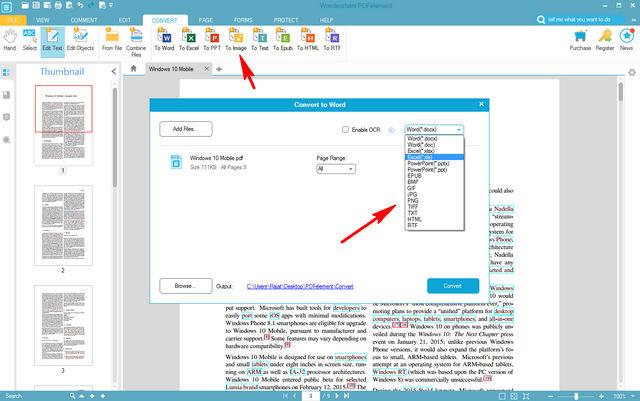Click the To HTML conversion icon

click(x=308, y=40)
